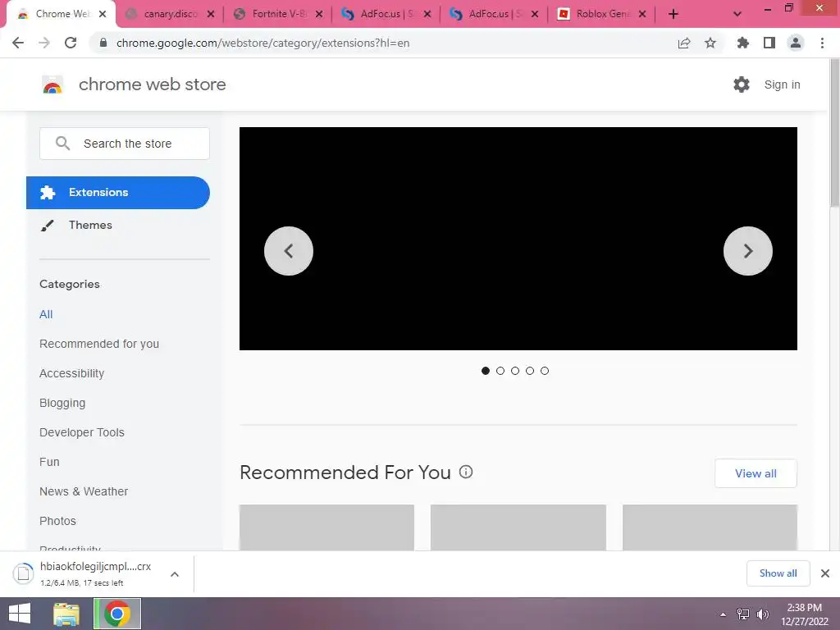Click the View all button
Screen dimensions: 840x630
(756, 473)
